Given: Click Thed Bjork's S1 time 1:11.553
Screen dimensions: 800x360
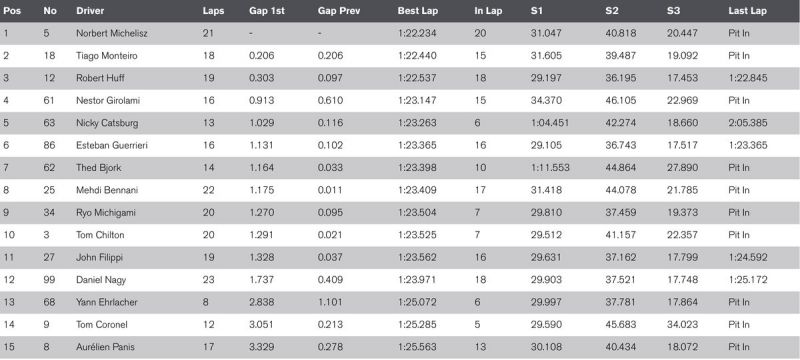Looking at the screenshot, I should (550, 168).
